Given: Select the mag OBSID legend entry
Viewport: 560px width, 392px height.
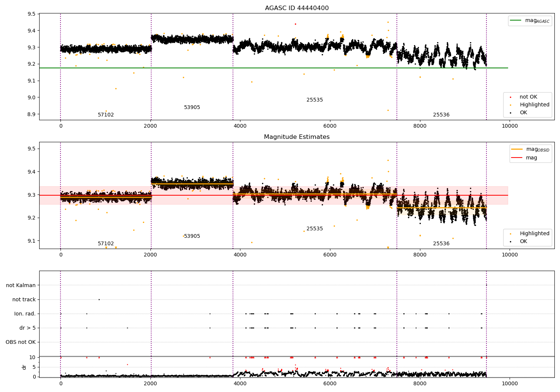Looking at the screenshot, I should [x=531, y=149].
